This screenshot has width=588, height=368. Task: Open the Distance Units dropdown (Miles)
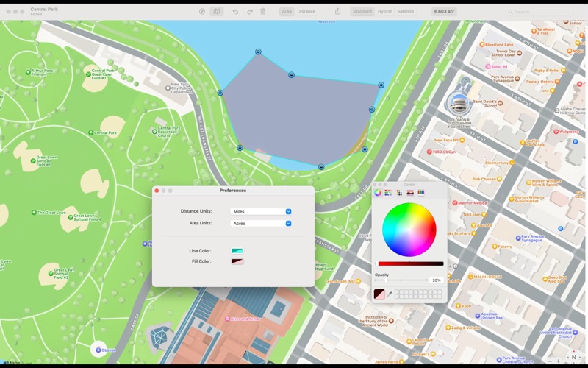coord(261,211)
